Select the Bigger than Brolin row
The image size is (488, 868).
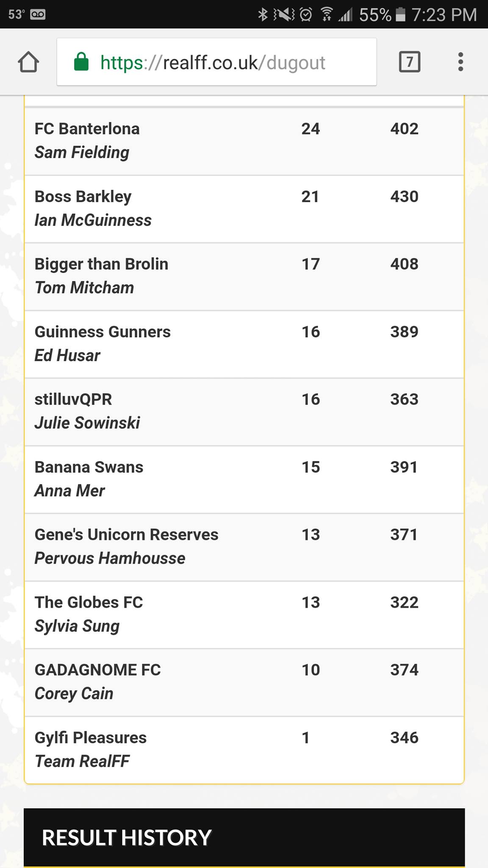(244, 276)
